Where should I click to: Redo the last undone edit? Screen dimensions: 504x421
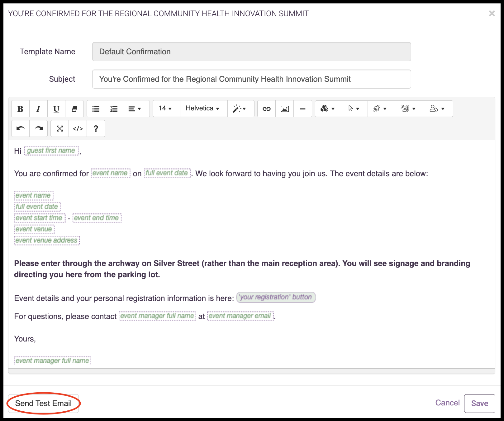point(39,128)
